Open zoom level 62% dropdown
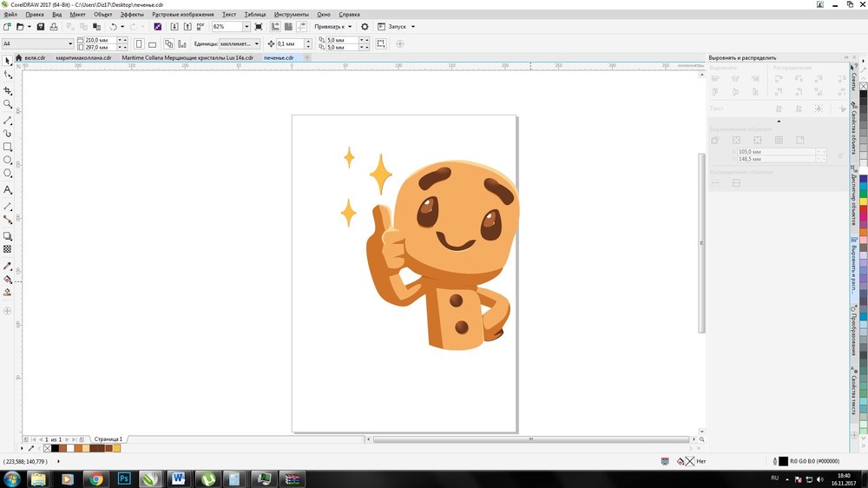The height and width of the screenshot is (488, 868). 247,27
